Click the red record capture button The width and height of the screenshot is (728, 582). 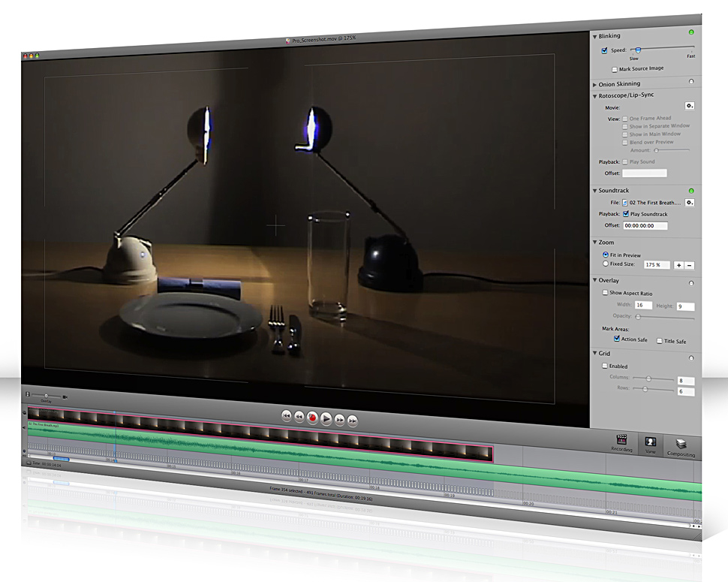pyautogui.click(x=312, y=418)
